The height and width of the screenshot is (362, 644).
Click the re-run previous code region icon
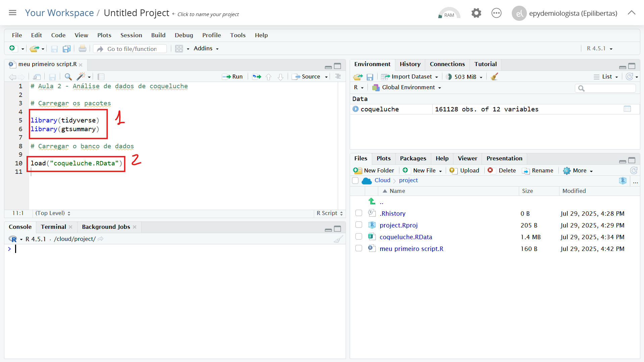pos(257,77)
